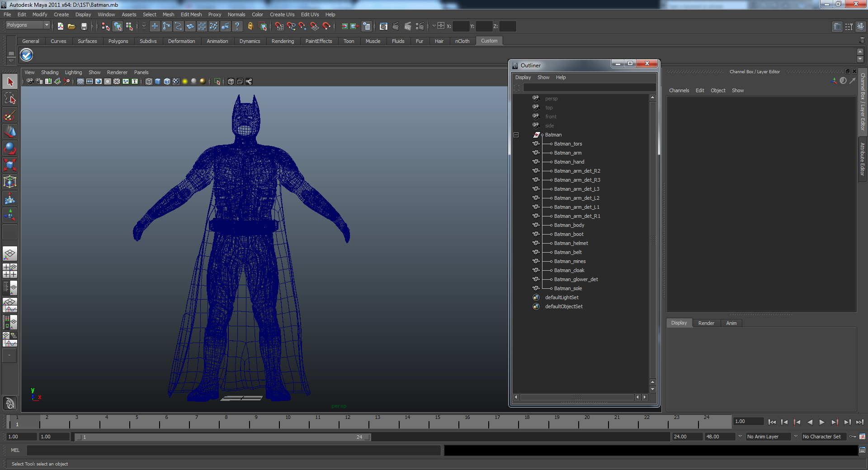The height and width of the screenshot is (470, 868).
Task: Toggle Wireframe display mode button
Action: pyautogui.click(x=149, y=81)
